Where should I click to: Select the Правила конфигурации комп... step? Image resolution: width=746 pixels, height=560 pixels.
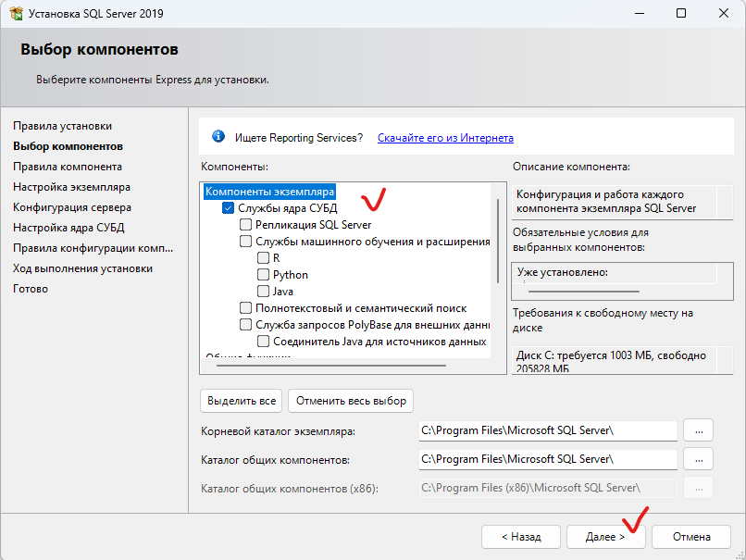pyautogui.click(x=93, y=248)
